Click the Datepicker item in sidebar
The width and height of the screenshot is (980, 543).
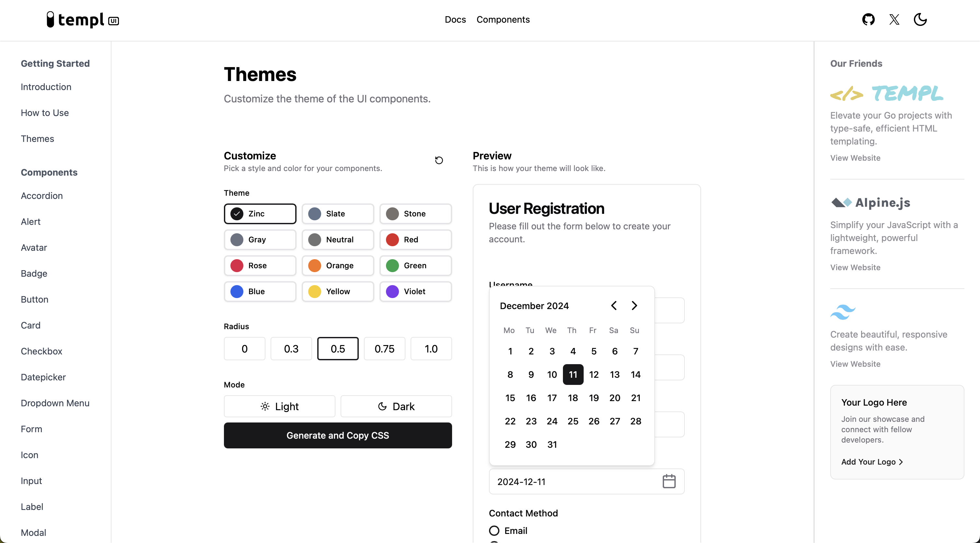point(43,377)
